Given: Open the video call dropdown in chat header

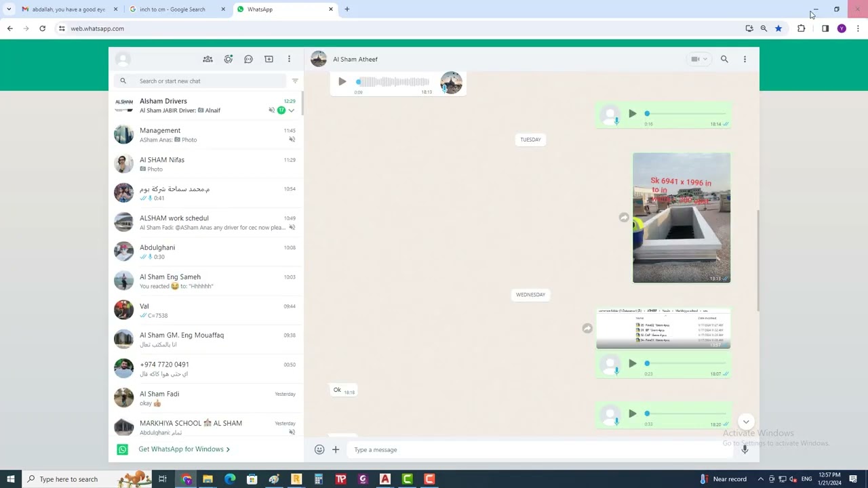Looking at the screenshot, I should click(x=698, y=59).
